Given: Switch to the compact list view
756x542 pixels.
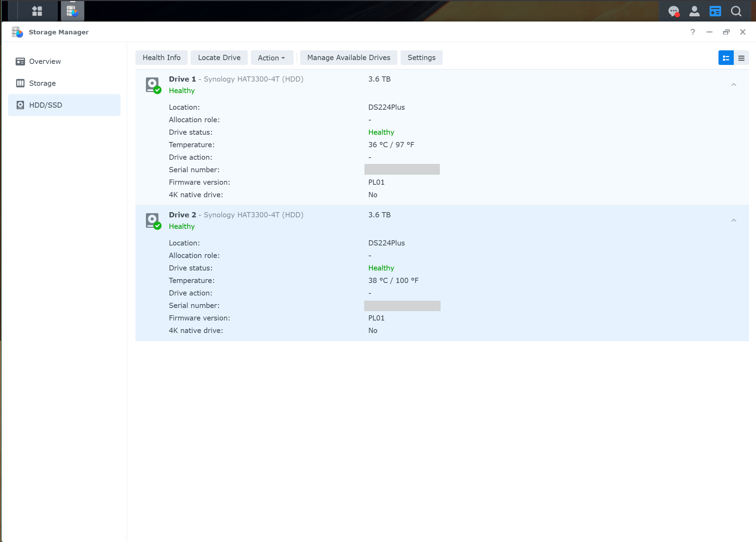Looking at the screenshot, I should coord(741,58).
